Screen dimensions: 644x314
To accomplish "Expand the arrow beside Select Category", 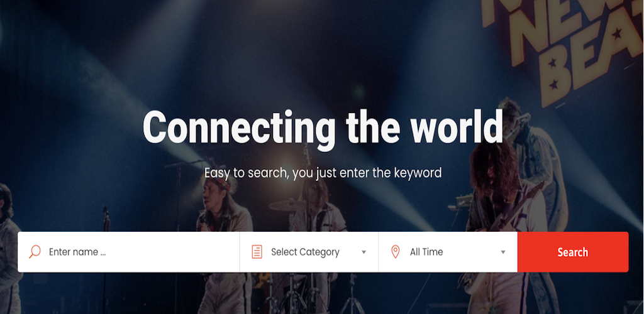I will [364, 252].
